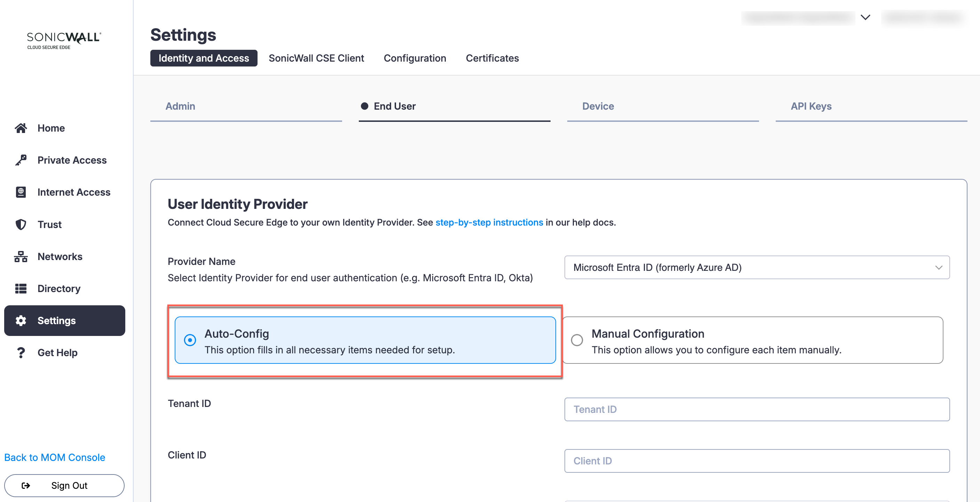Viewport: 980px width, 502px height.
Task: Switch to the Device sub-tab
Action: pyautogui.click(x=598, y=106)
